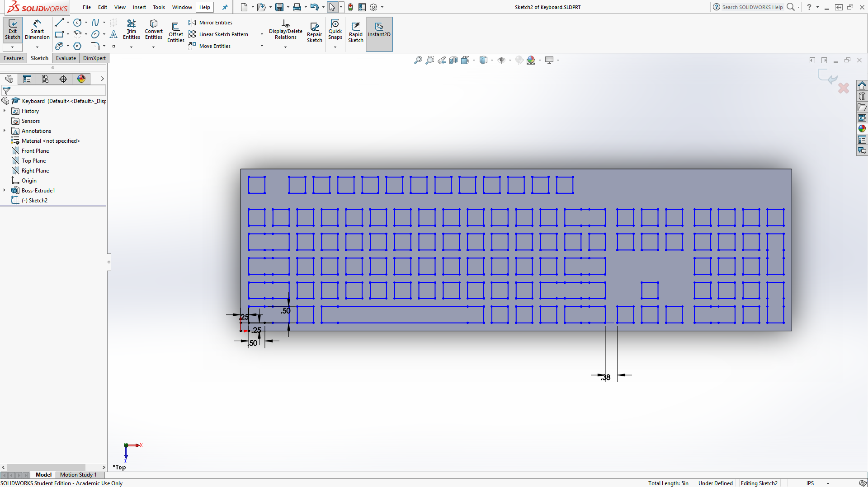Viewport: 868px width, 487px height.
Task: Click the Search SOLIDWORKS Help field
Action: point(752,7)
